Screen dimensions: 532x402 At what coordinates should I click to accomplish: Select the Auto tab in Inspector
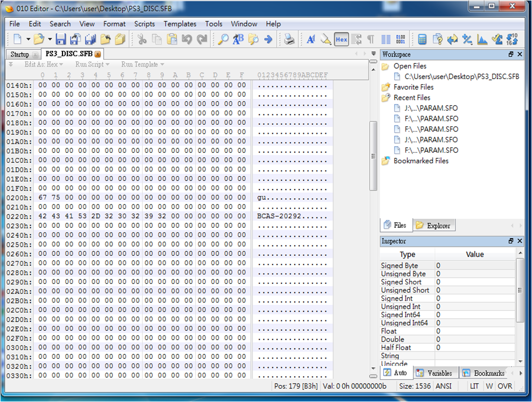tap(396, 372)
